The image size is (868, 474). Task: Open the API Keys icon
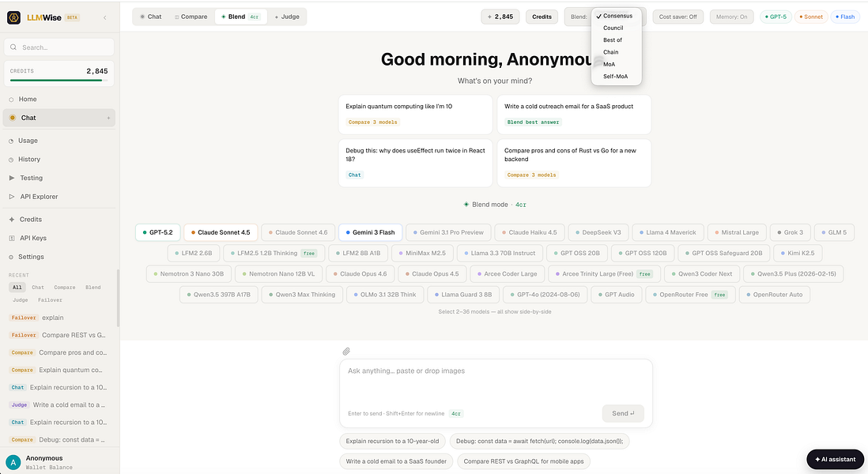12,238
